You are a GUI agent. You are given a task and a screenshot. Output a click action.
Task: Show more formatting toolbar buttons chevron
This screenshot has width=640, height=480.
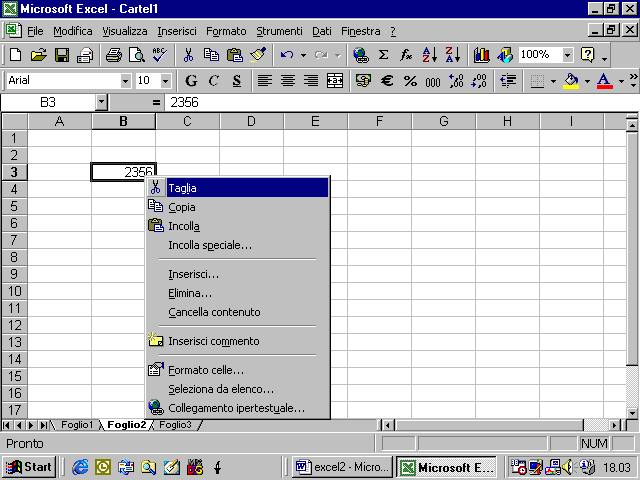point(633,80)
